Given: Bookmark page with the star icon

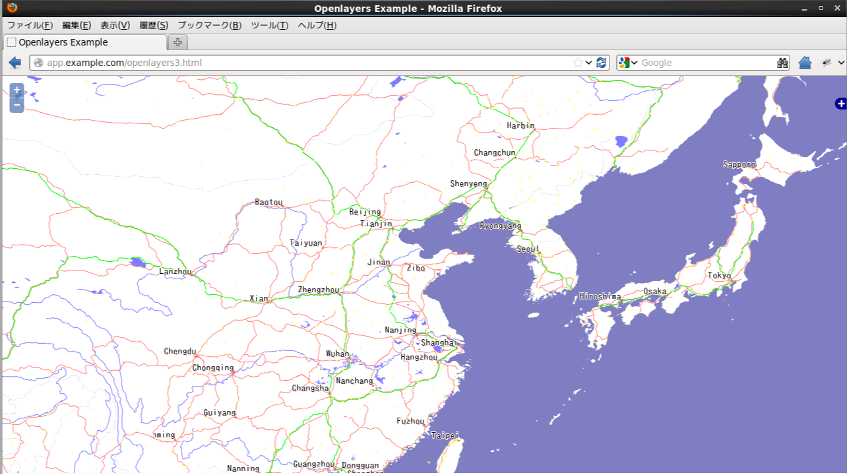Looking at the screenshot, I should [577, 63].
